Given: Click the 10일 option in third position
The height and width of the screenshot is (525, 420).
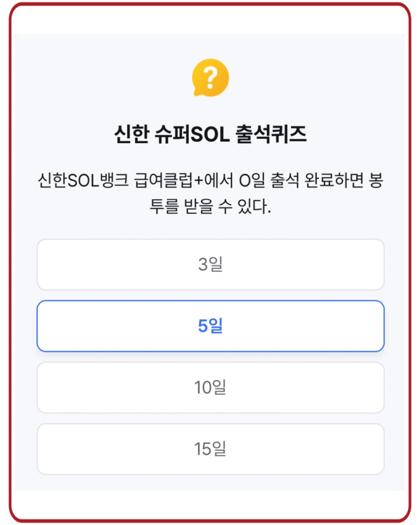Looking at the screenshot, I should (210, 388).
